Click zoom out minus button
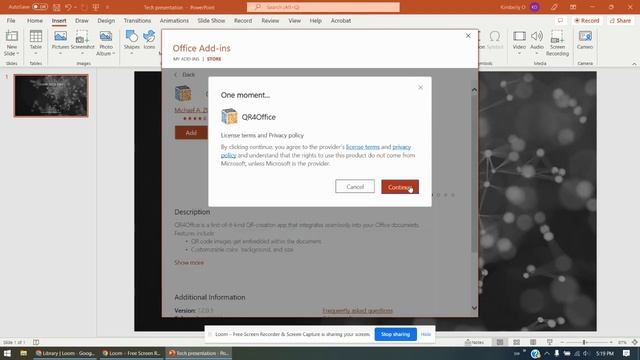The image size is (640, 360). [562, 342]
